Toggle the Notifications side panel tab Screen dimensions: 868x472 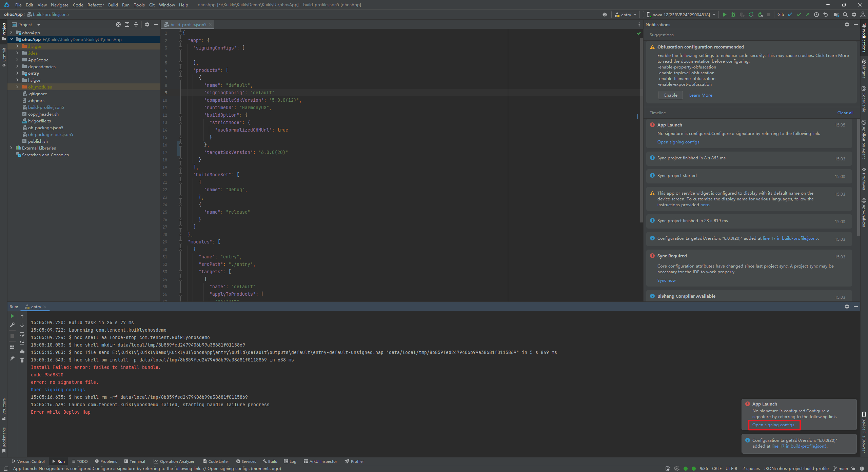864,38
